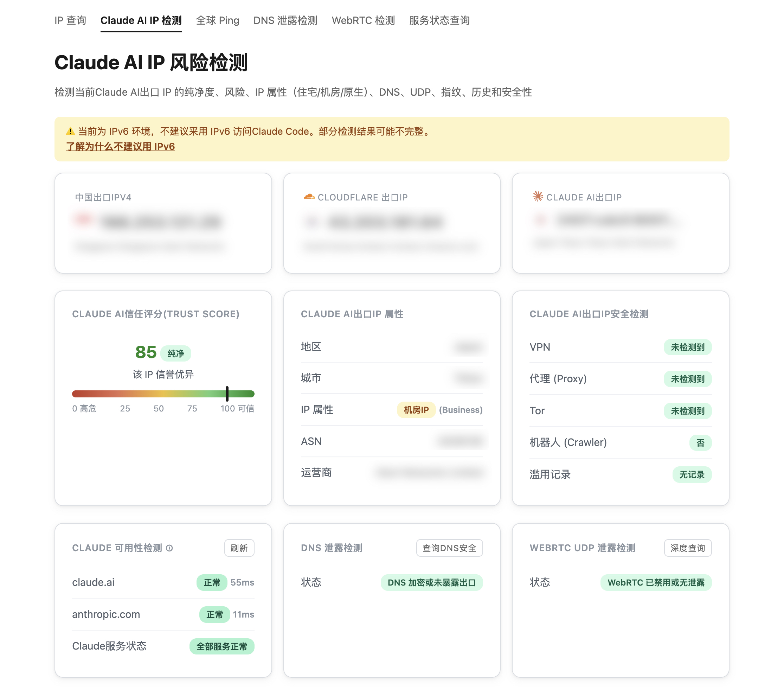
Task: Open the DNS 泄露检测 tab
Action: pyautogui.click(x=285, y=20)
